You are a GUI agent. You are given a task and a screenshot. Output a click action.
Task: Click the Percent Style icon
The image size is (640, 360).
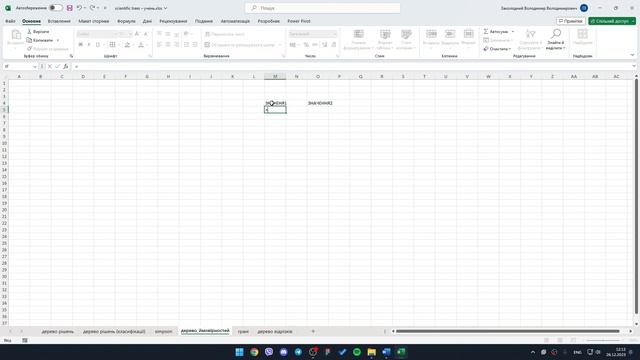[x=306, y=44]
